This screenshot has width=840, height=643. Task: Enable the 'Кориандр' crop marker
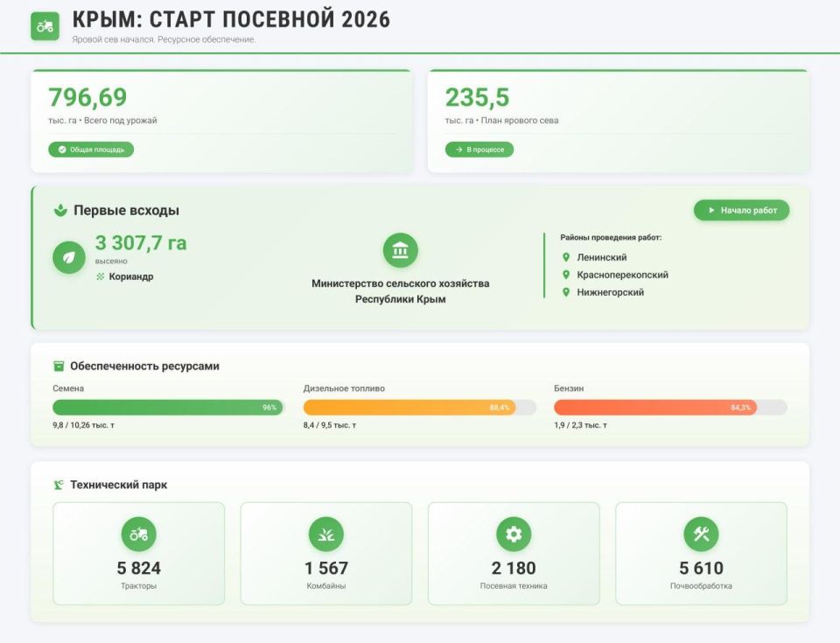(127, 276)
